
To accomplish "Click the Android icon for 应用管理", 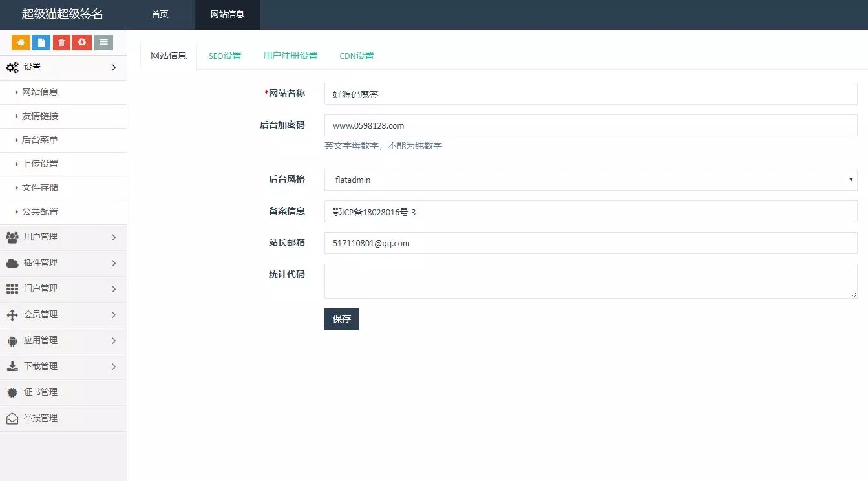I will (x=12, y=341).
